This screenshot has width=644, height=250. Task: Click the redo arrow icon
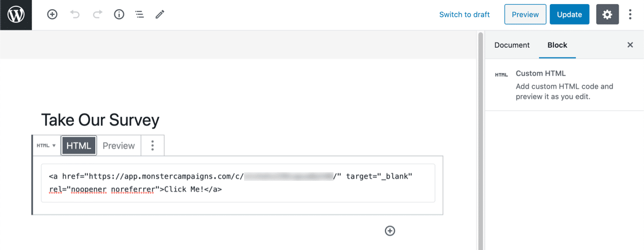[97, 15]
